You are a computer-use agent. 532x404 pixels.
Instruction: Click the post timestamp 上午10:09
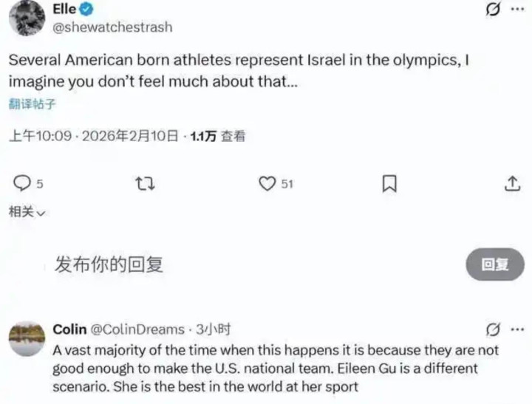pyautogui.click(x=40, y=136)
